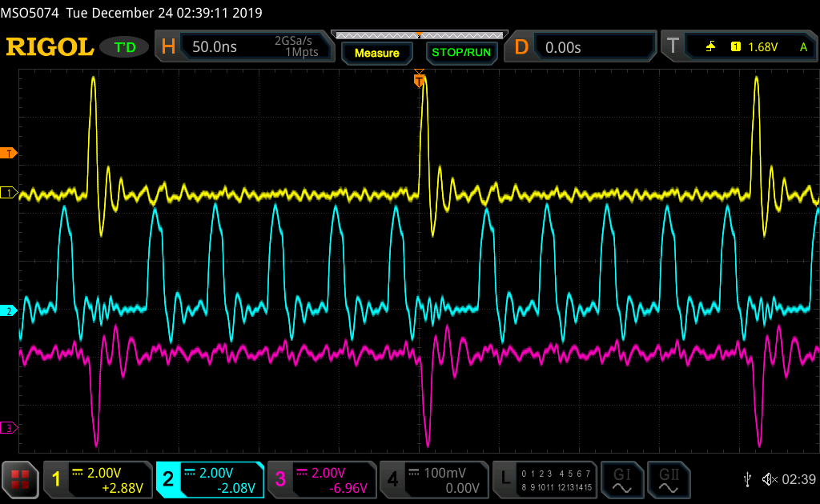The height and width of the screenshot is (504, 820).
Task: Click channel 4 offset 0.00V value
Action: pos(462,488)
